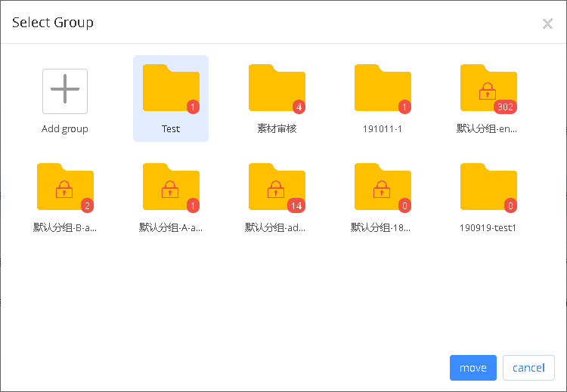Click the "素材审核" folder name
This screenshot has width=567, height=392.
coord(277,128)
